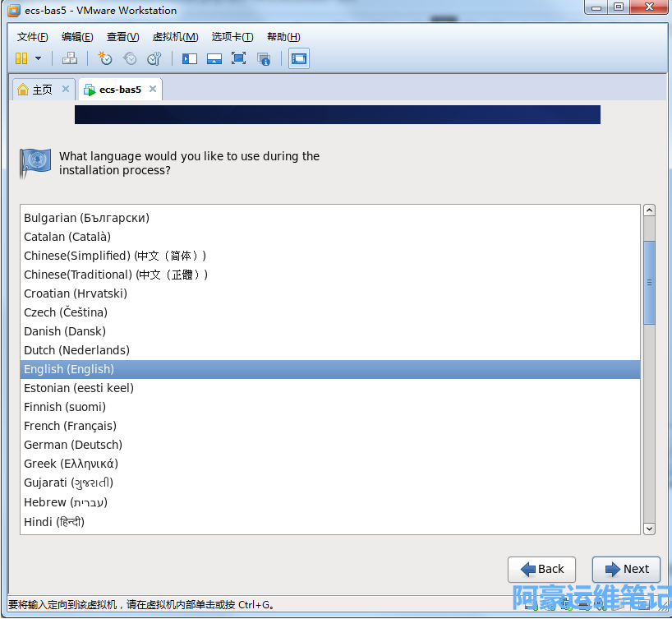Close the ecs-bas5 tab
The image size is (672, 619).
[152, 89]
